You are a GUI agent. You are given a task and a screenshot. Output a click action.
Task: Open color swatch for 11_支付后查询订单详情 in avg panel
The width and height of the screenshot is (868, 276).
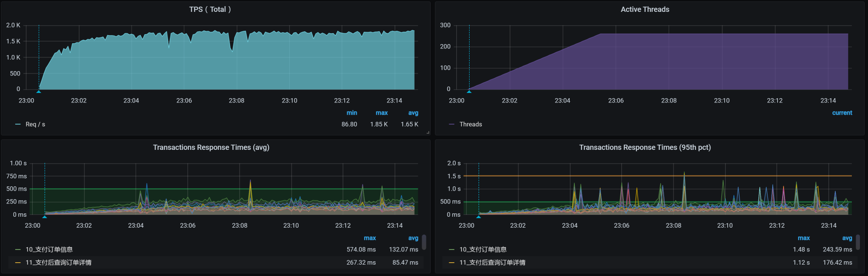(x=18, y=262)
